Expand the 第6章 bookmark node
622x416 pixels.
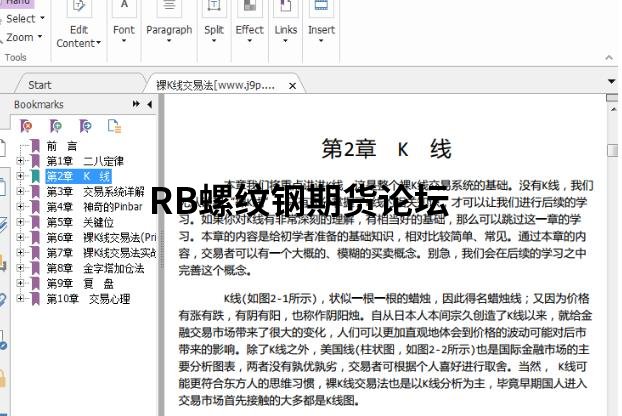point(20,237)
